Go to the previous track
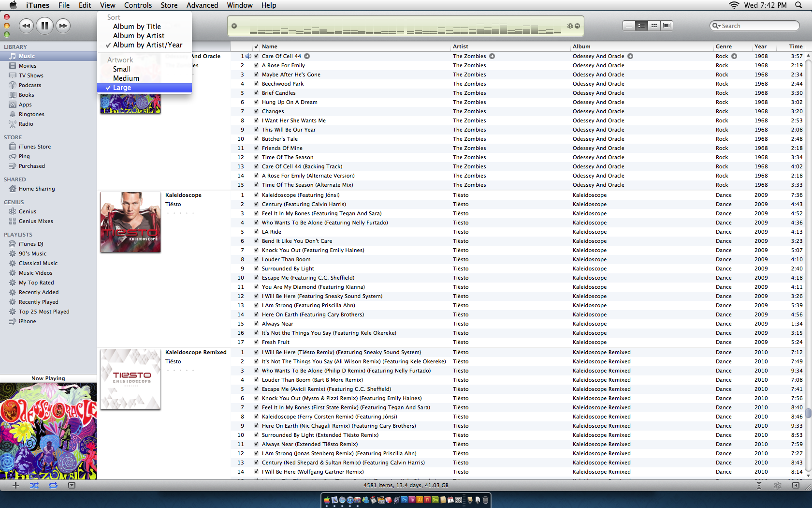This screenshot has width=812, height=508. point(26,26)
